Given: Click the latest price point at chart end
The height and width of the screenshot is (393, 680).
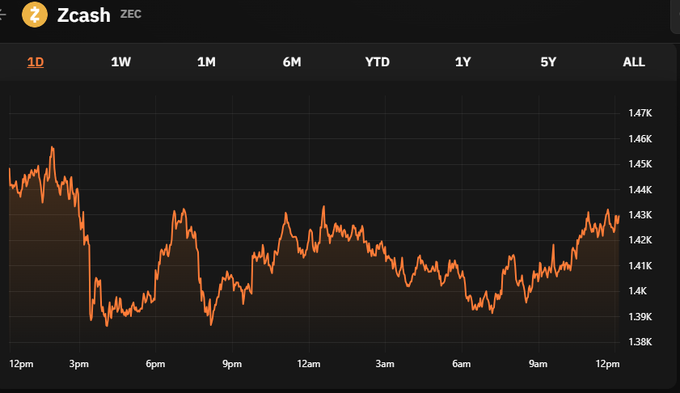Looking at the screenshot, I should (618, 216).
